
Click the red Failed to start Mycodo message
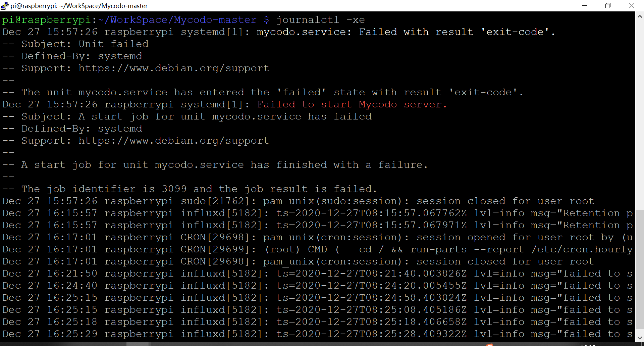352,104
